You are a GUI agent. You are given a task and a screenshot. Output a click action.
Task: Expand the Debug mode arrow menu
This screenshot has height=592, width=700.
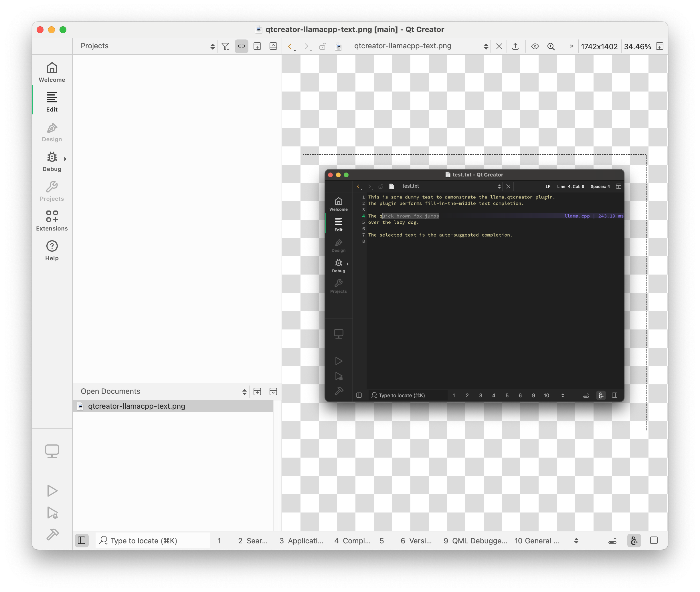(65, 159)
